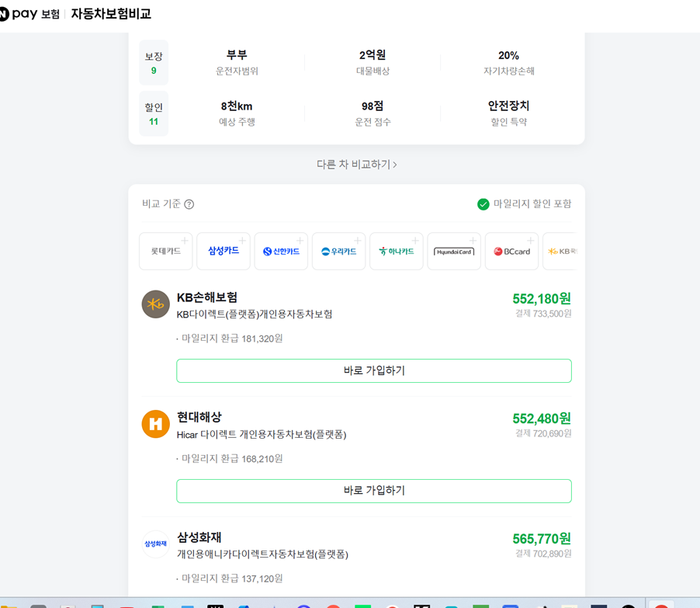Click 결제 702,890원 under 삼성화재
700x608 pixels.
543,554
